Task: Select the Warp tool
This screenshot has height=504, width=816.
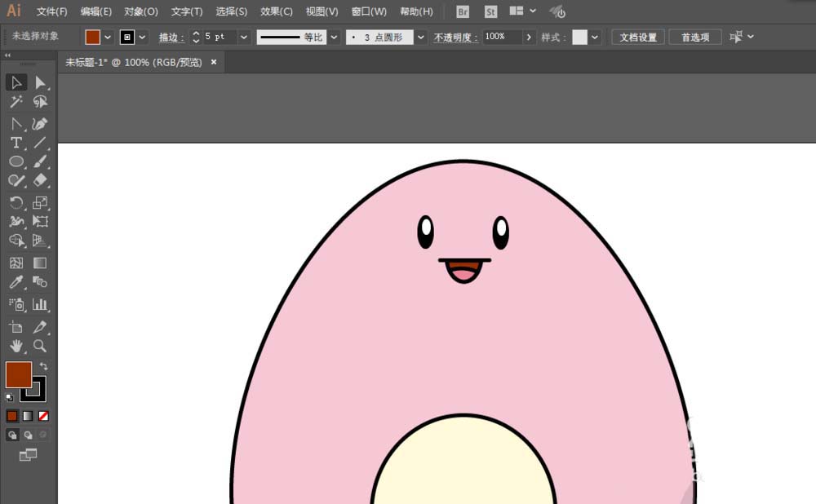Action: (16, 221)
